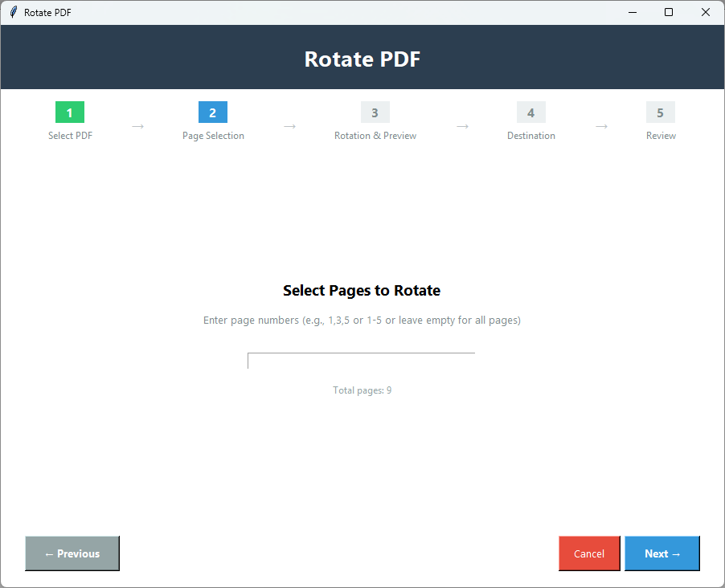Click the blue step 2 badge

click(212, 112)
